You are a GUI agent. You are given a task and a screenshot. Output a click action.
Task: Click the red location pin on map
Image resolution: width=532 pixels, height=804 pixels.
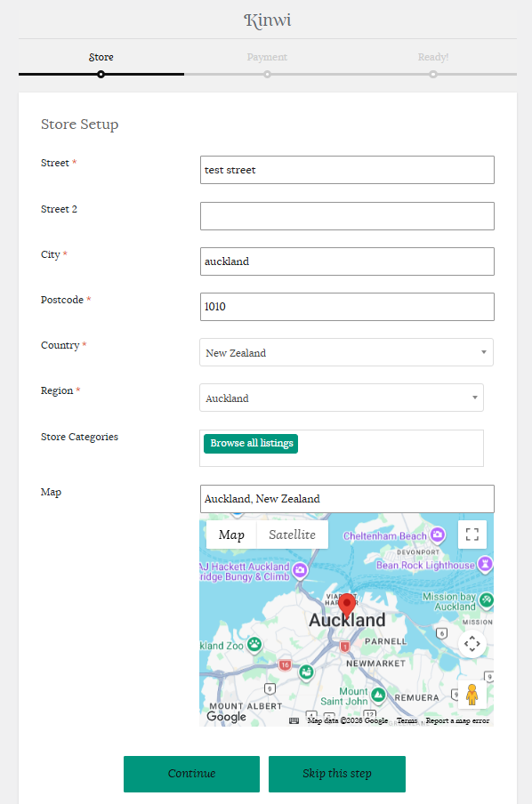347,606
